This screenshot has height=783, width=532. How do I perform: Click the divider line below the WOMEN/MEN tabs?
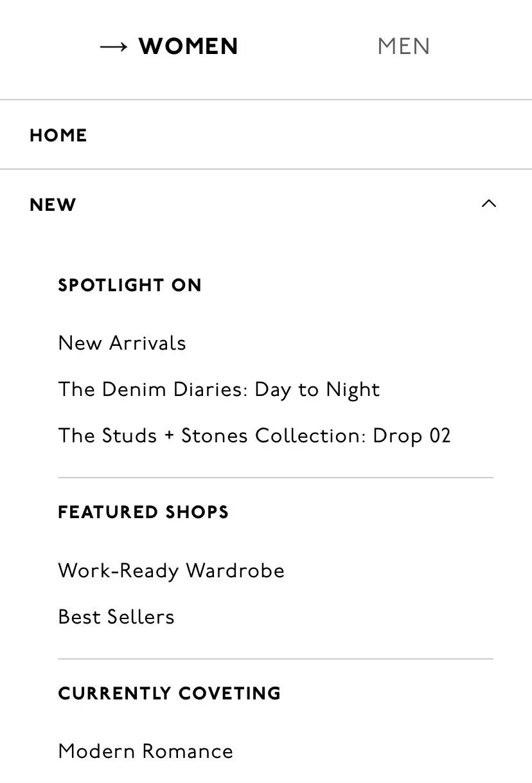coord(266,100)
